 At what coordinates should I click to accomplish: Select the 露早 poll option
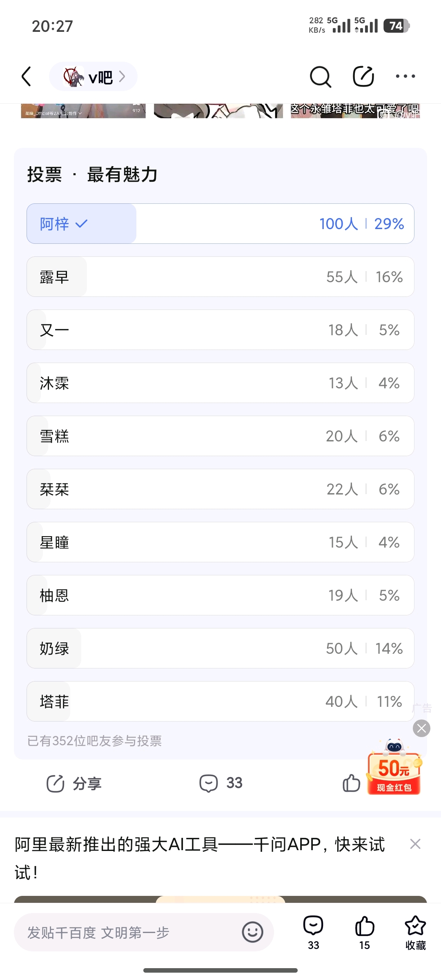[x=220, y=277]
